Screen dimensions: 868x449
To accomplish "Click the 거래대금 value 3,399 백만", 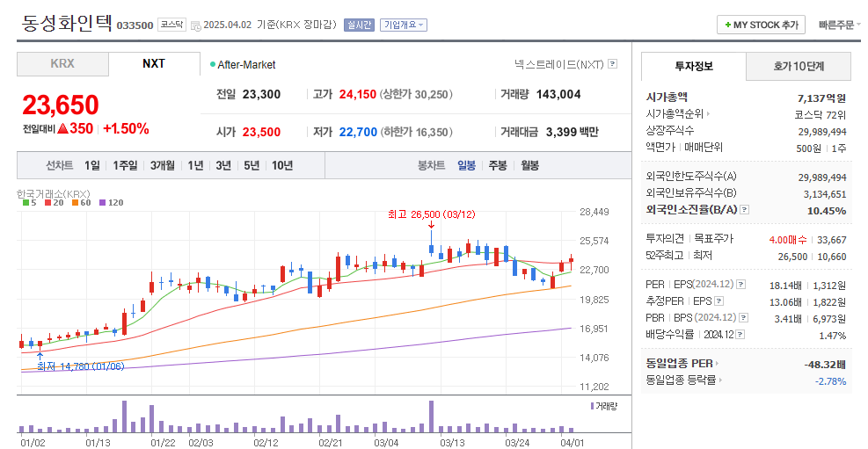I will (x=572, y=132).
